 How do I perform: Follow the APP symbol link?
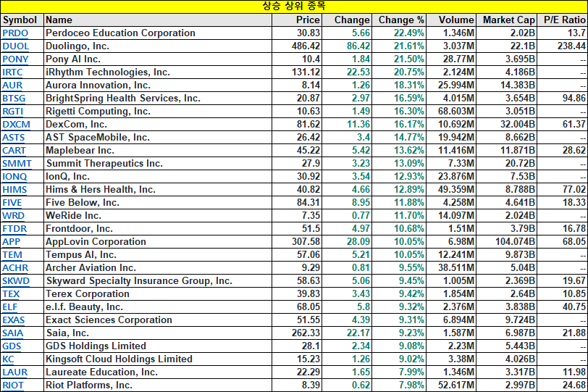(x=12, y=241)
